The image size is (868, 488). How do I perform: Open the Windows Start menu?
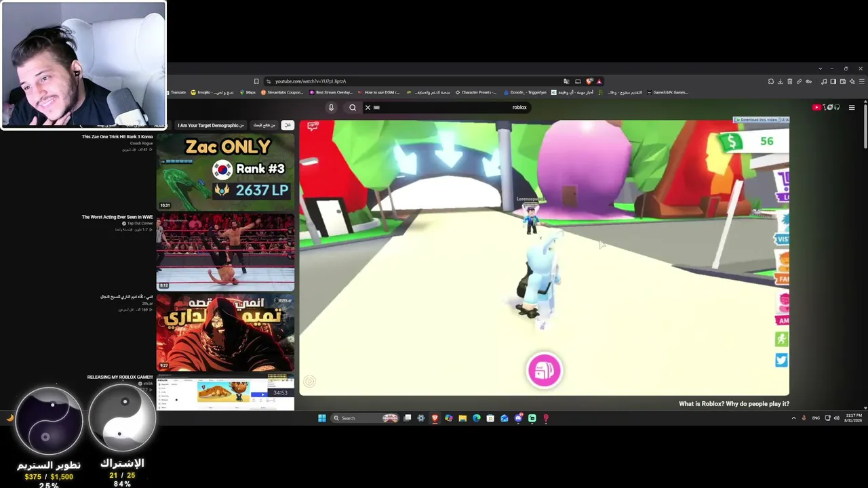(322, 418)
